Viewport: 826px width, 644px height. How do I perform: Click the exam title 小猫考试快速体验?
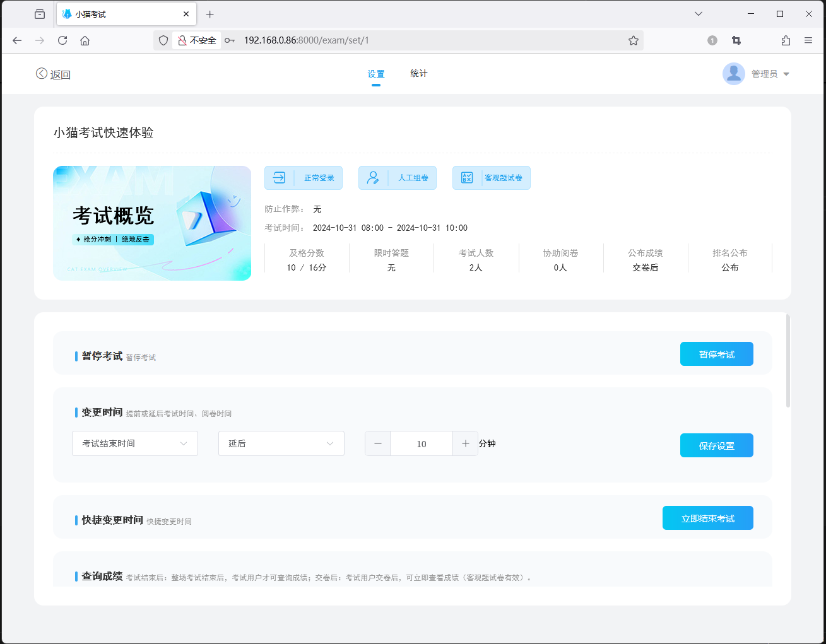(103, 132)
